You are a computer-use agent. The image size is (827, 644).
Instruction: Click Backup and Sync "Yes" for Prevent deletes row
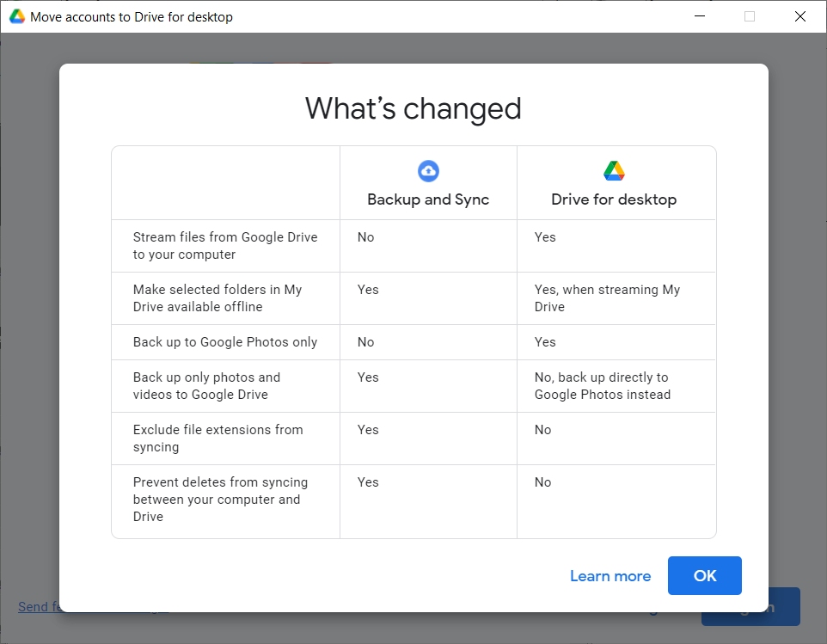pyautogui.click(x=368, y=482)
